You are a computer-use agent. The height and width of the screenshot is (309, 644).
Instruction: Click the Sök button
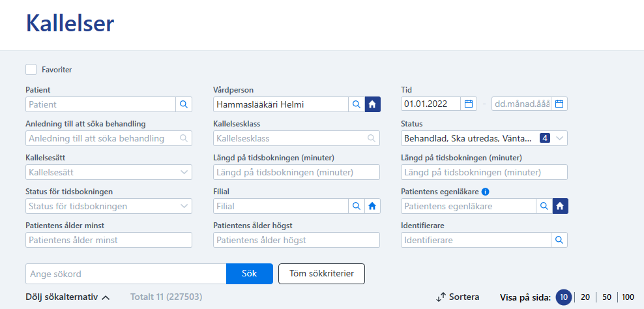(249, 274)
